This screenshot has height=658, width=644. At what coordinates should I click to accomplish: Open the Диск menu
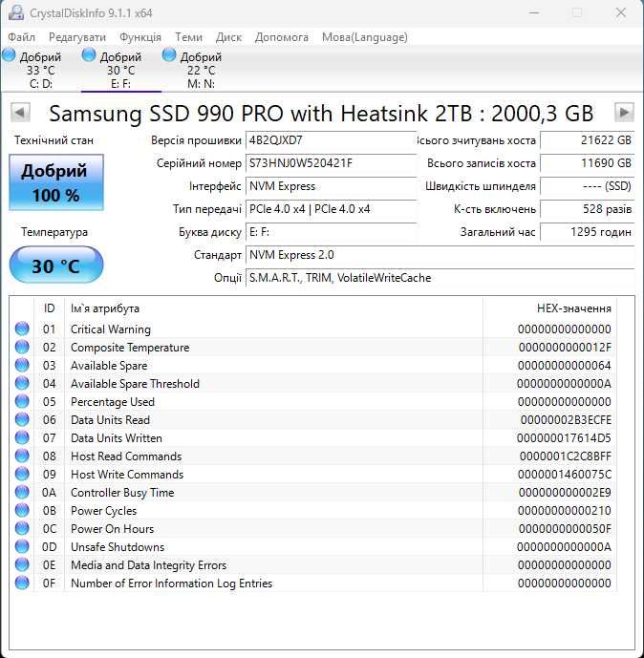228,37
